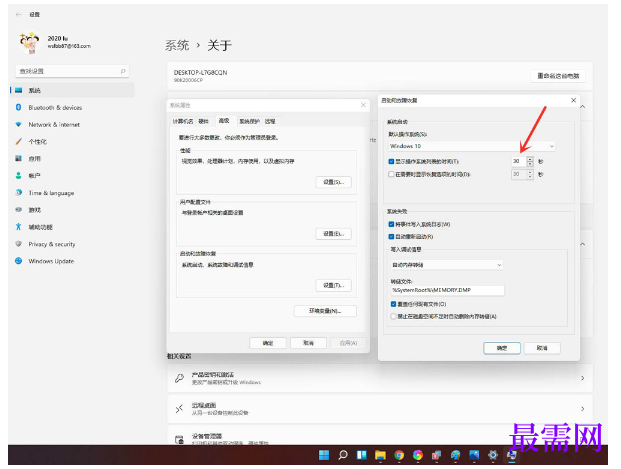Open the 产品密钥和激活 settings row

tap(380, 378)
